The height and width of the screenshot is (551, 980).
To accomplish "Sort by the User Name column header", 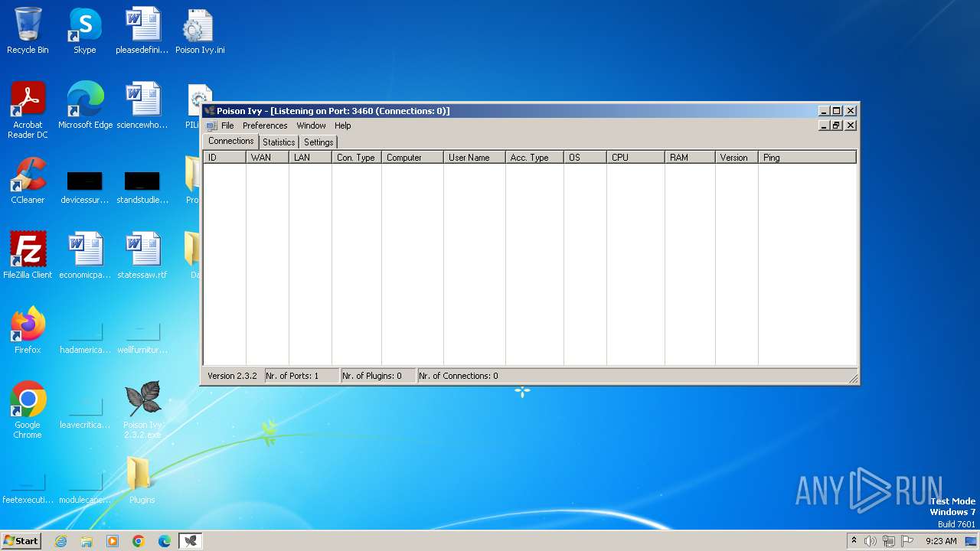I will tap(475, 158).
